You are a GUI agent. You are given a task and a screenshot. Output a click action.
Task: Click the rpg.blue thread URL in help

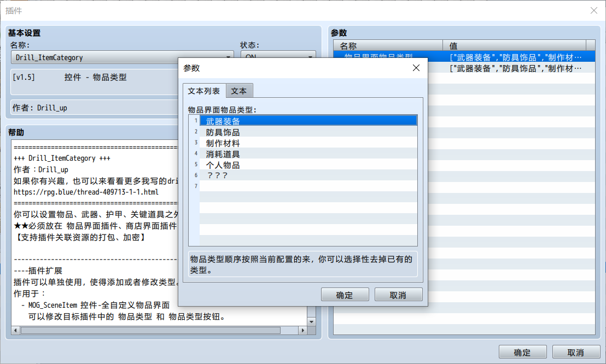click(x=86, y=192)
